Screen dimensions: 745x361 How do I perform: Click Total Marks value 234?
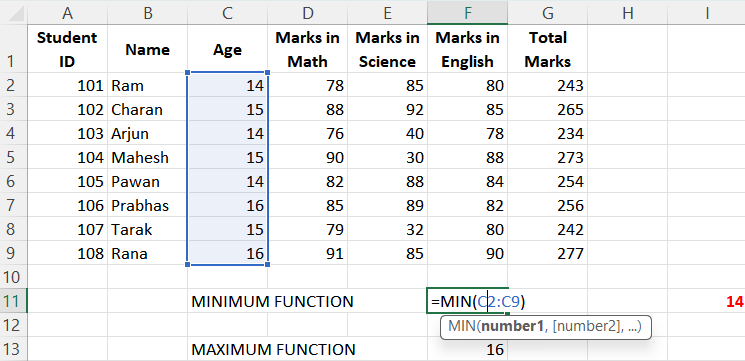(x=547, y=133)
